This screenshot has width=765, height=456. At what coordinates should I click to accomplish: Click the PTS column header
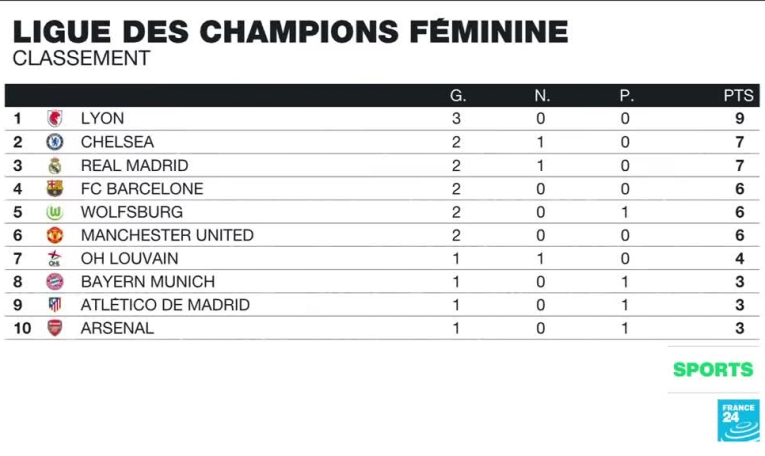pos(739,96)
